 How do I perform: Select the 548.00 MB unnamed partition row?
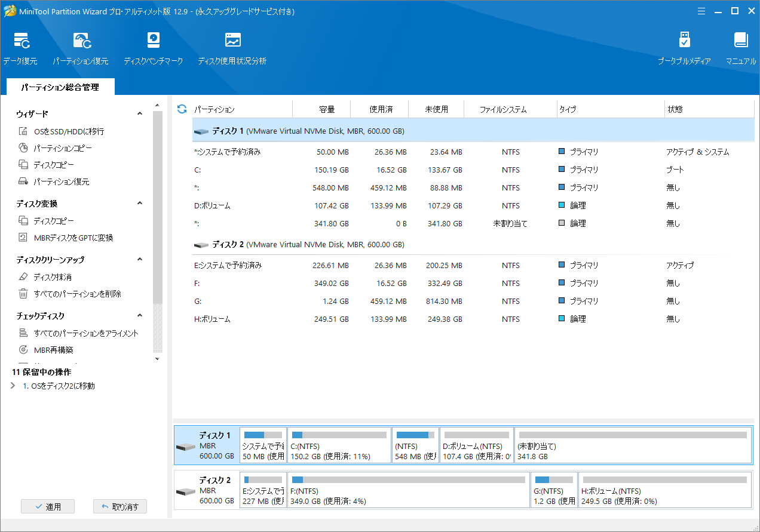[473, 187]
